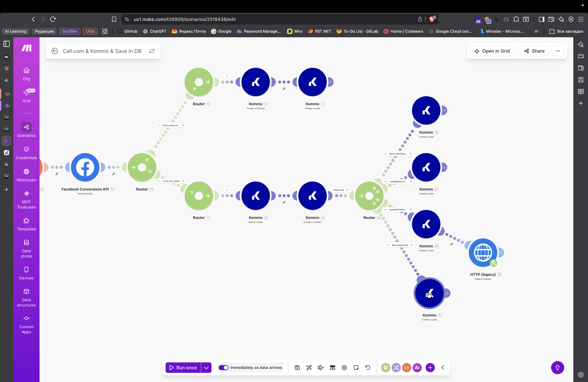Open the three-dots more options menu

pyautogui.click(x=558, y=51)
